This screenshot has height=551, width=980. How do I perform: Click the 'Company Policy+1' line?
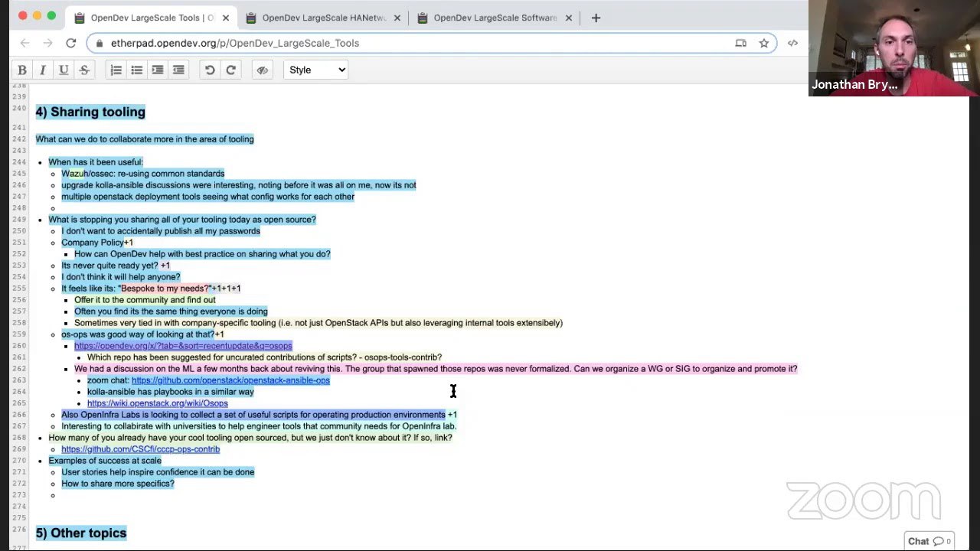97,243
